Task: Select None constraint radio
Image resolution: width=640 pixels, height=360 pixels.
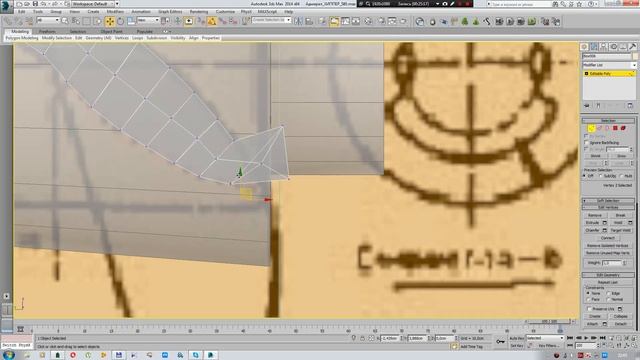Action: (x=588, y=293)
